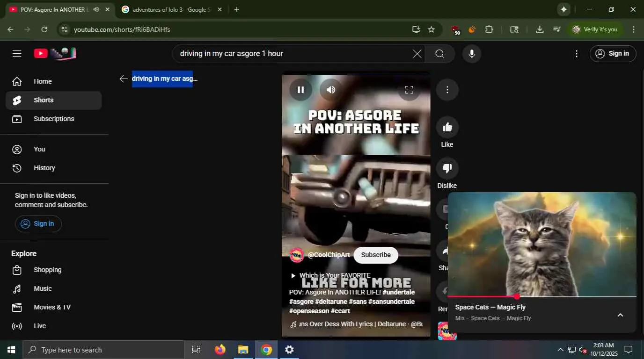Click the taskbar search box
644x359 pixels.
pyautogui.click(x=103, y=350)
